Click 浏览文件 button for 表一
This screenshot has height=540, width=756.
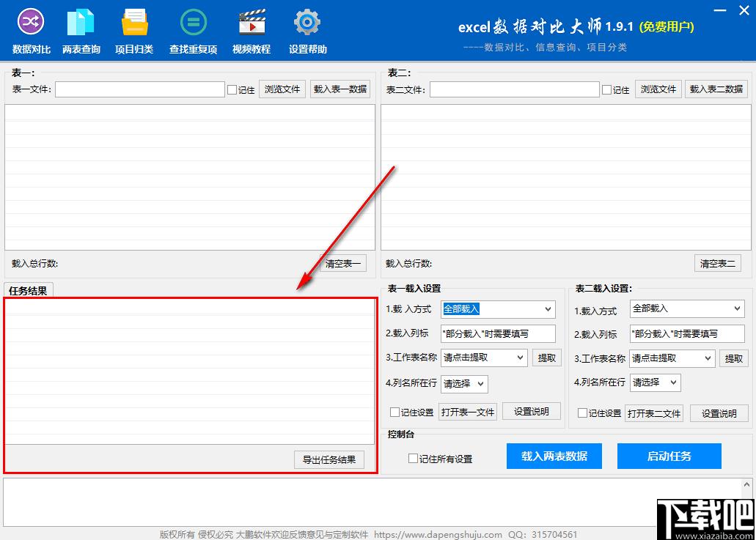click(x=282, y=89)
